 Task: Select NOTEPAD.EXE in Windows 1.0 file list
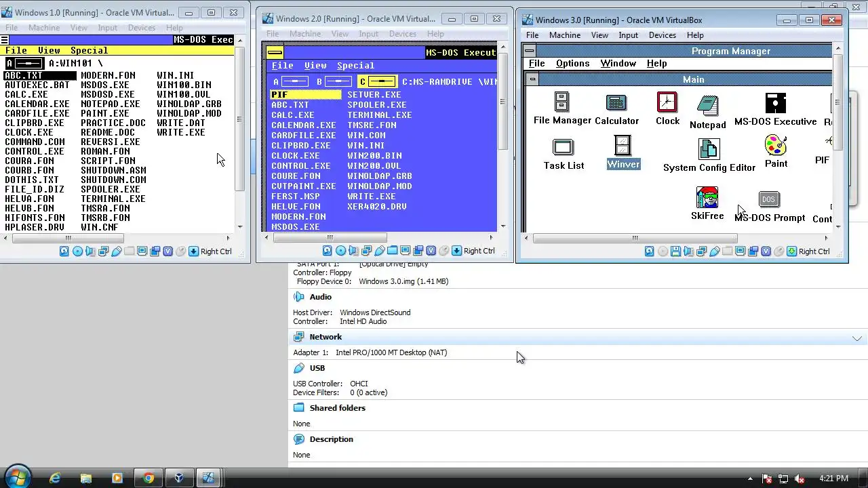[x=110, y=104]
